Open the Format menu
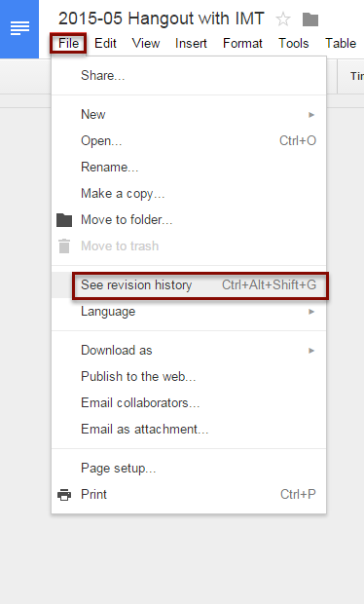This screenshot has width=364, height=604. [x=242, y=43]
